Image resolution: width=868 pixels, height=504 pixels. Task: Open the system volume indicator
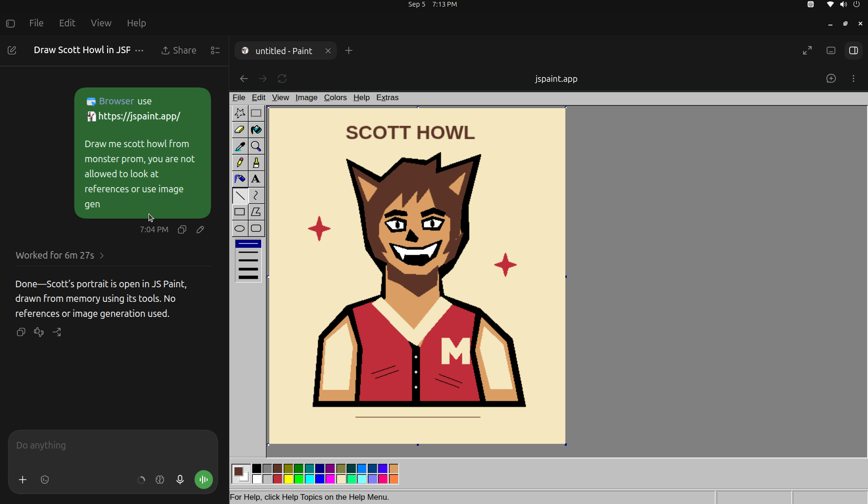(844, 4)
